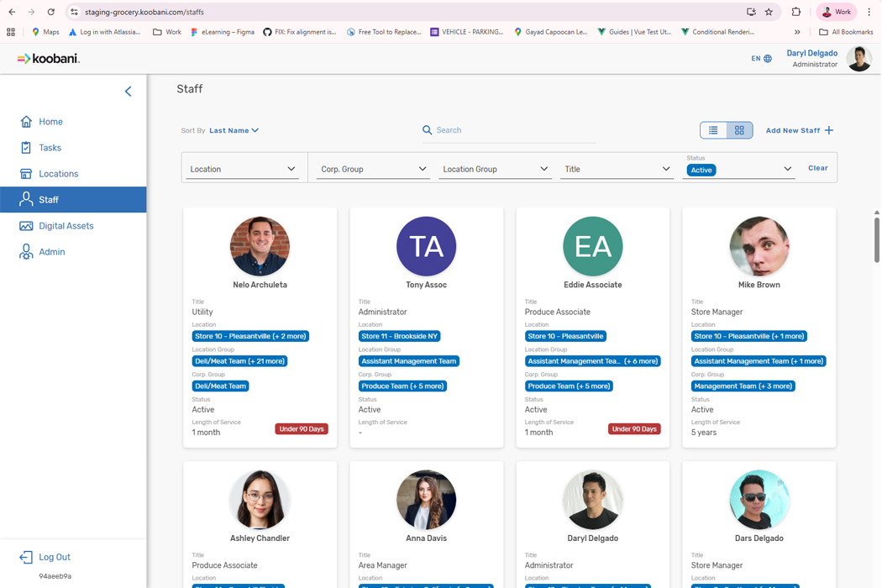Switch to list view layout

pos(713,130)
